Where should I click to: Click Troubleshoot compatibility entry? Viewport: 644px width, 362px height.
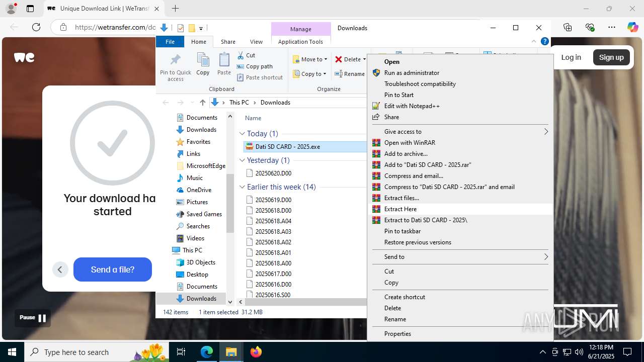460,83
